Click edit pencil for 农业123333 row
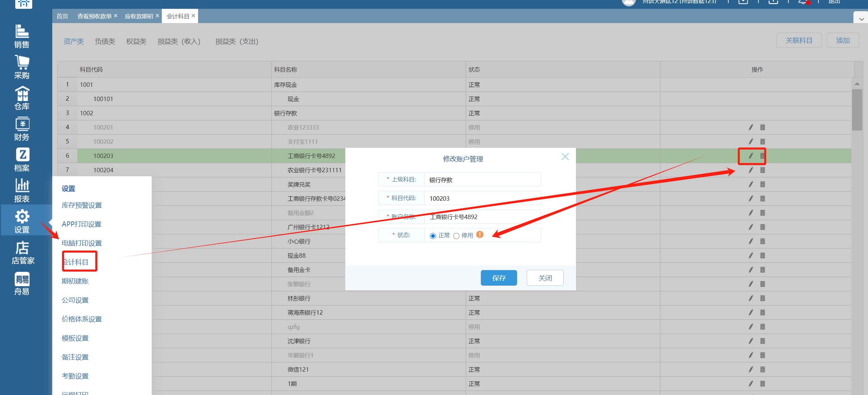 pos(751,127)
